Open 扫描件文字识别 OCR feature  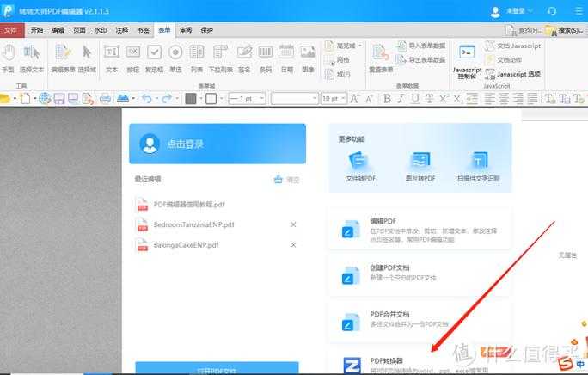[478, 164]
